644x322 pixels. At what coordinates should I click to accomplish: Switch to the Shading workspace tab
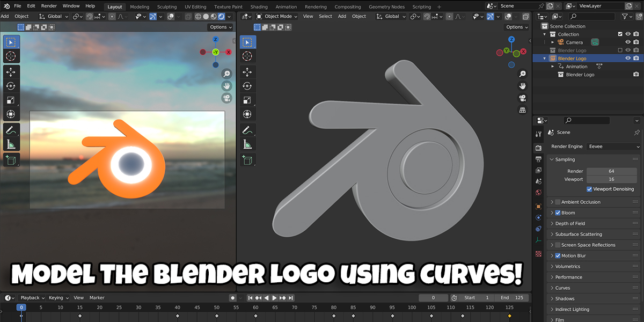(x=259, y=6)
